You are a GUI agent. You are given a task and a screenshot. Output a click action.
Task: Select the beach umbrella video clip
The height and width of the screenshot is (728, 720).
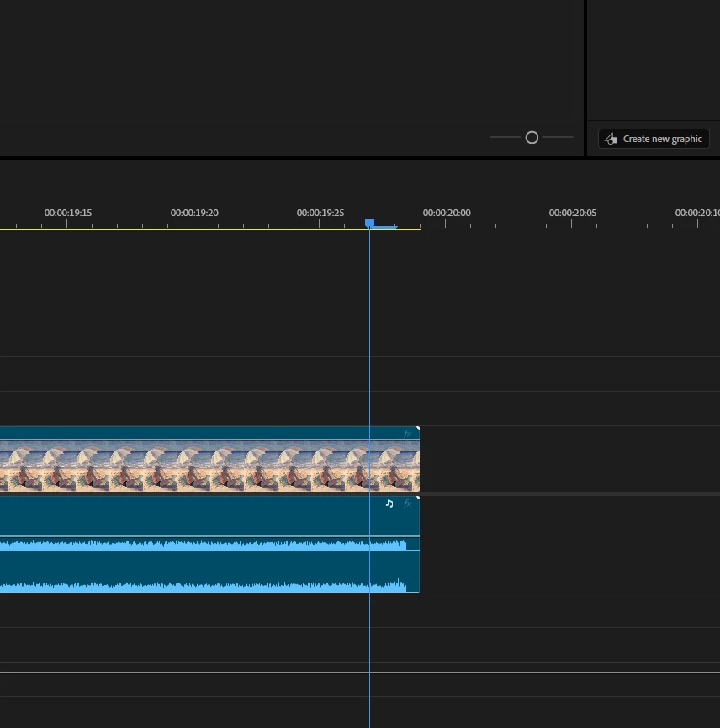coord(209,459)
